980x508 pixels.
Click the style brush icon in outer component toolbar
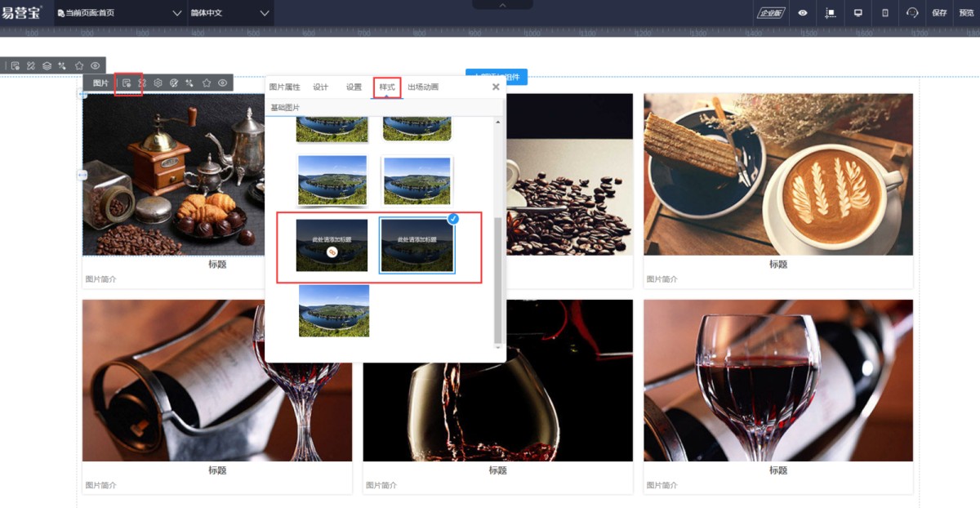click(x=30, y=65)
